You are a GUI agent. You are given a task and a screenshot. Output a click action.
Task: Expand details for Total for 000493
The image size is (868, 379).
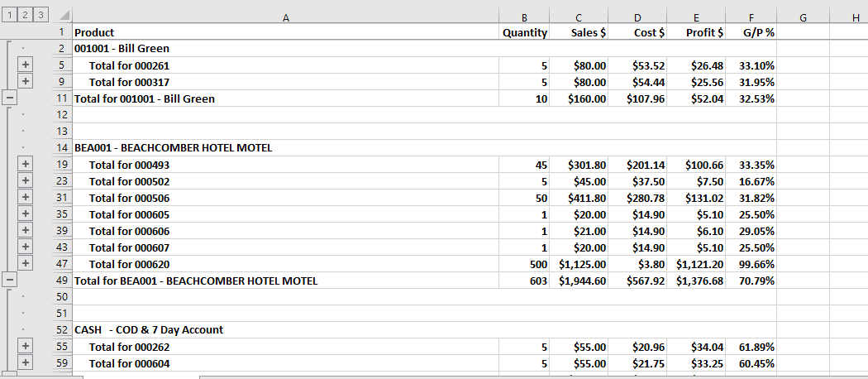tap(25, 164)
